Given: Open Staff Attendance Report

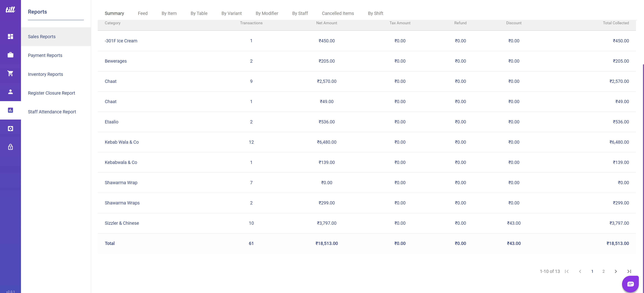Looking at the screenshot, I should tap(56, 112).
